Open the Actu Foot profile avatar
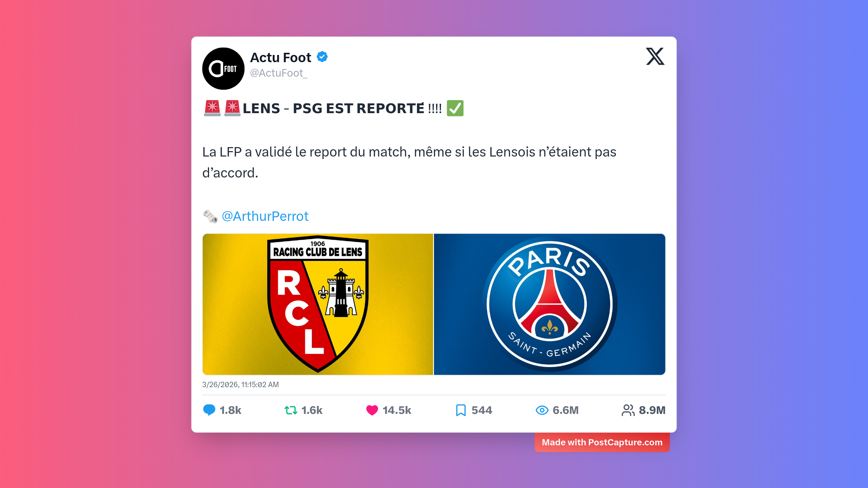 pos(223,69)
